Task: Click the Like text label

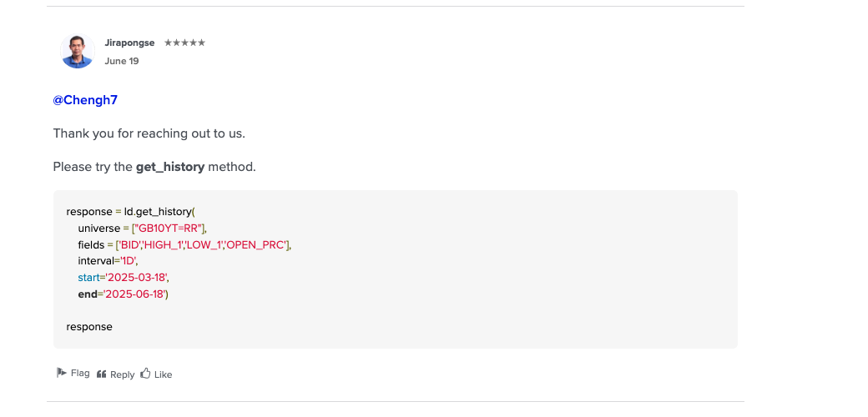Action: (164, 374)
